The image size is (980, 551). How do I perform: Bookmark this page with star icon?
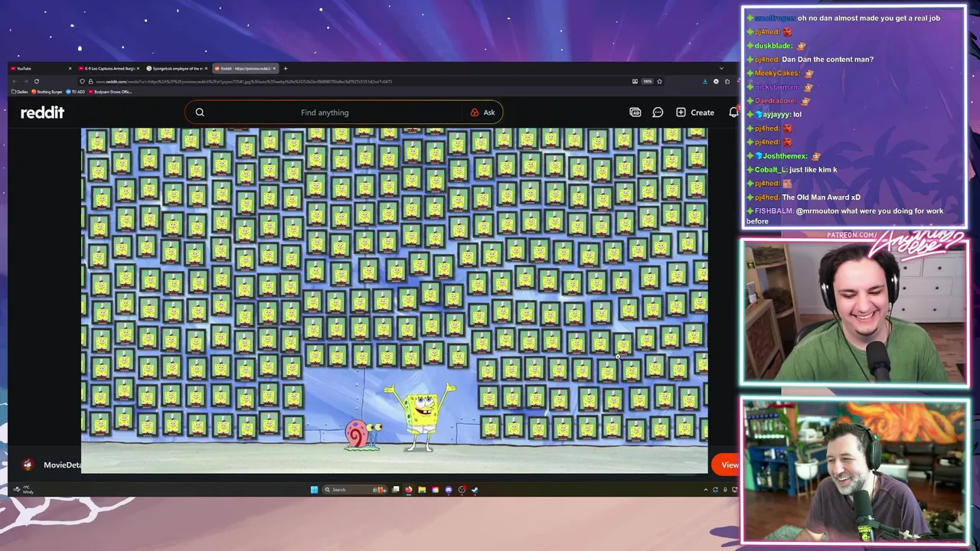[659, 81]
